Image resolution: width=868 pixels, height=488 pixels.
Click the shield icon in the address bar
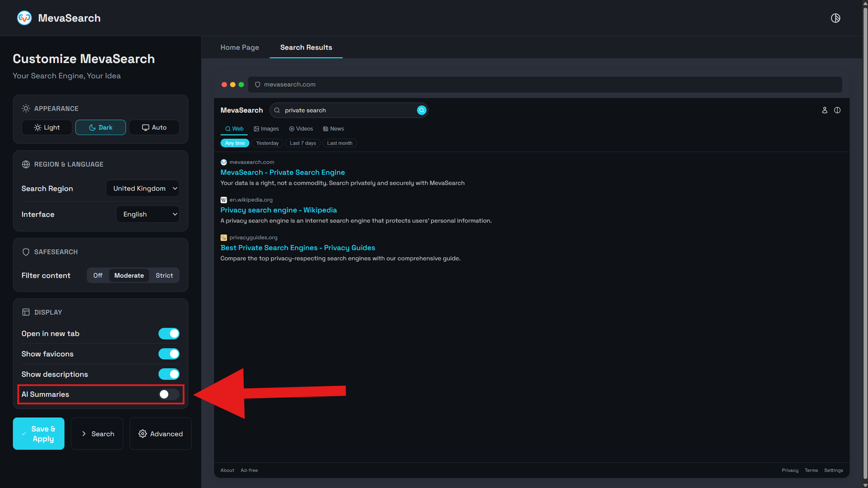(258, 85)
